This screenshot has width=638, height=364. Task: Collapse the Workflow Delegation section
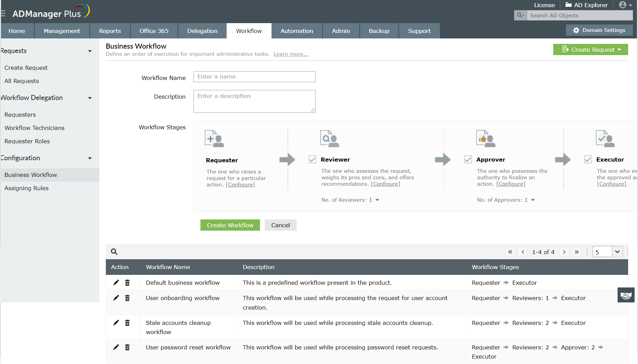pos(90,98)
